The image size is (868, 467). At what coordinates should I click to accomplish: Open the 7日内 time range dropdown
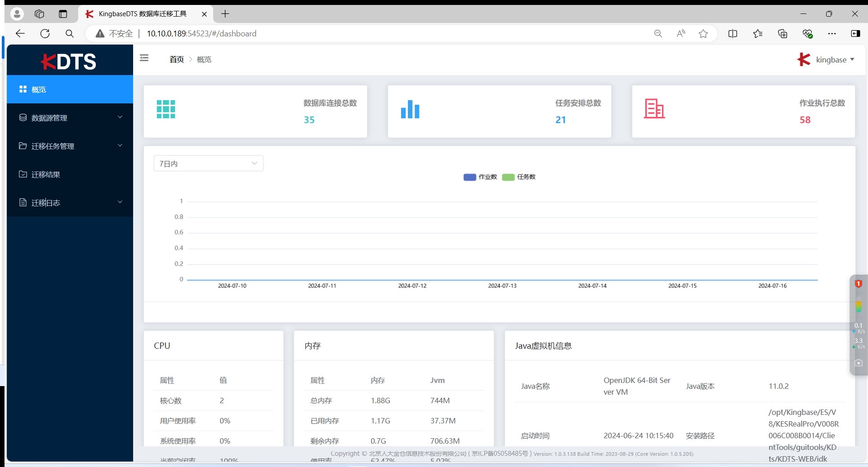pyautogui.click(x=209, y=164)
